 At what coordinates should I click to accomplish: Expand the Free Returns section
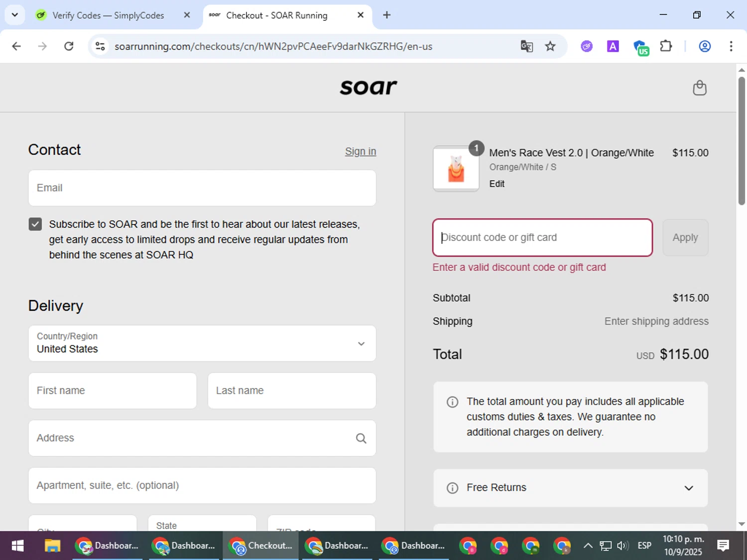pos(570,488)
